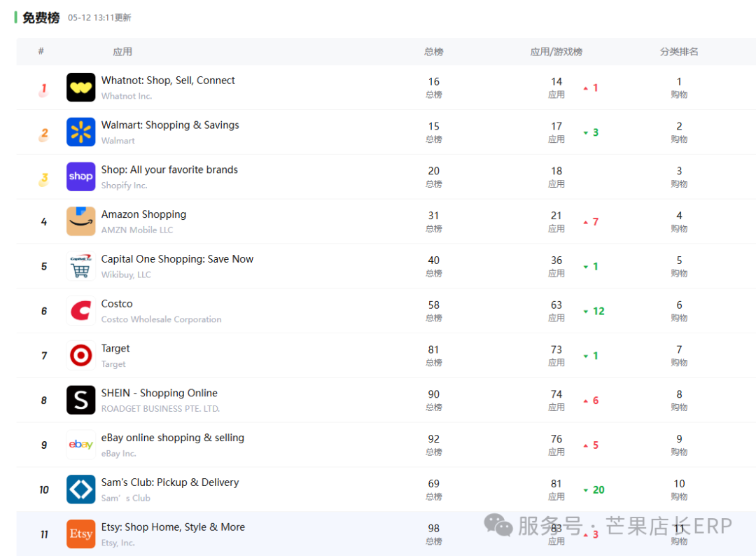Open Walmart: Shopping & Savings title
The image size is (756, 556).
[169, 125]
